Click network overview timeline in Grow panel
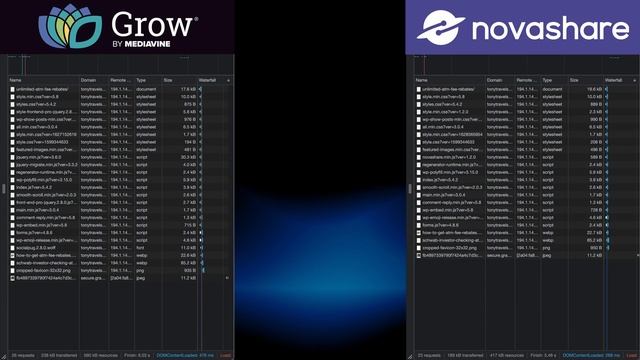 [121, 65]
